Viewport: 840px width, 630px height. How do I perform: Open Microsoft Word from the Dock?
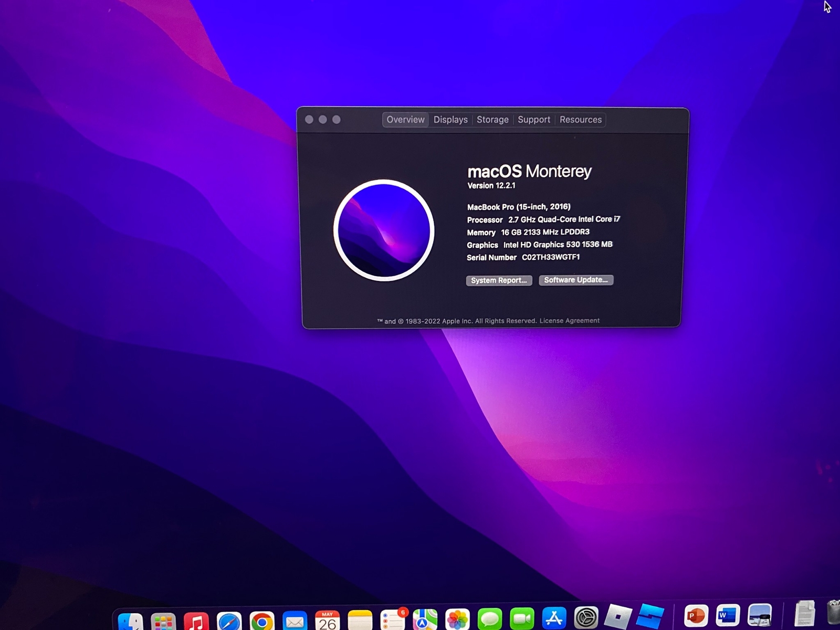[x=728, y=615]
